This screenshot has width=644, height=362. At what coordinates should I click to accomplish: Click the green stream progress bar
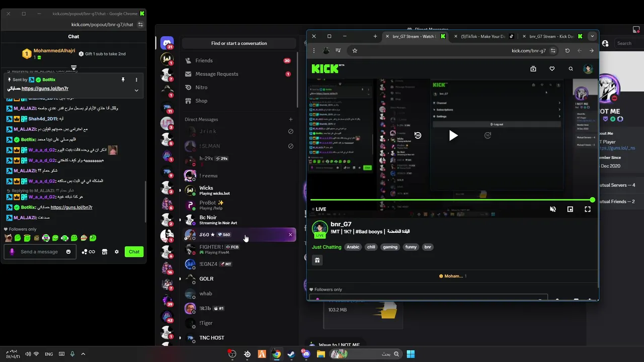coord(451,200)
